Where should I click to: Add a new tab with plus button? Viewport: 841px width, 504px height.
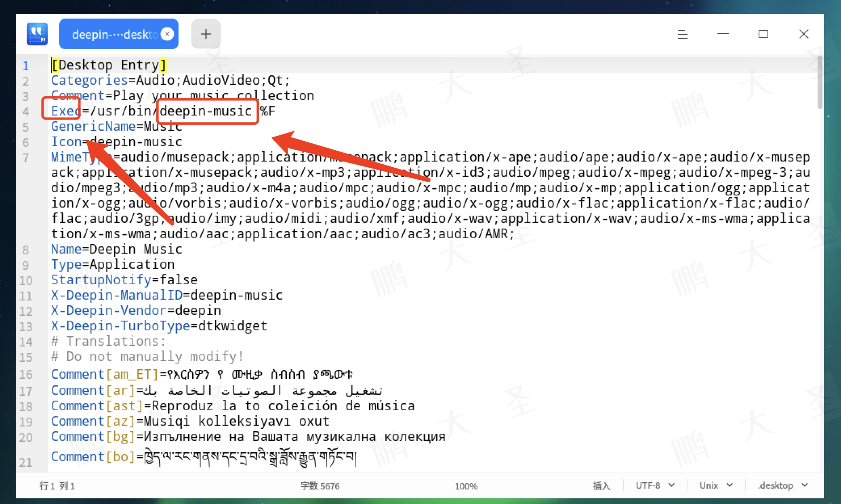click(x=206, y=34)
